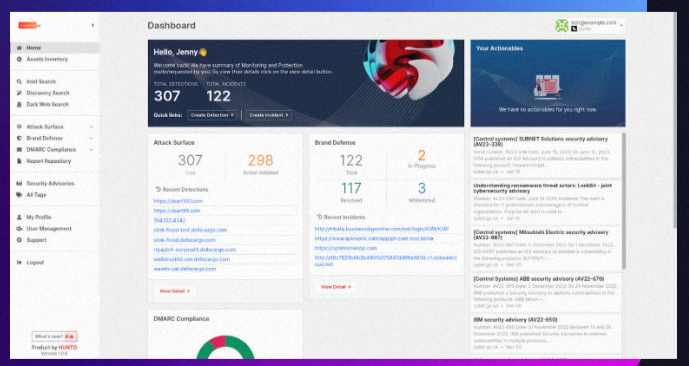689x366 pixels.
Task: Click the Home icon in sidebar
Action: (19, 48)
